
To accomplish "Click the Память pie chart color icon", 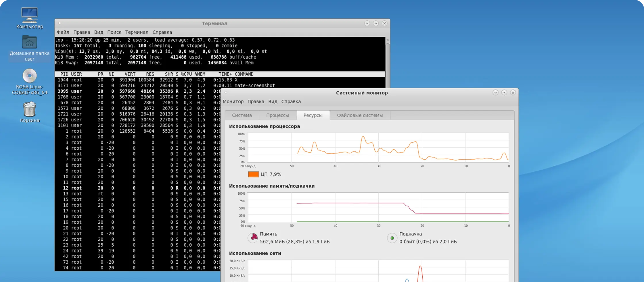I will (x=253, y=238).
